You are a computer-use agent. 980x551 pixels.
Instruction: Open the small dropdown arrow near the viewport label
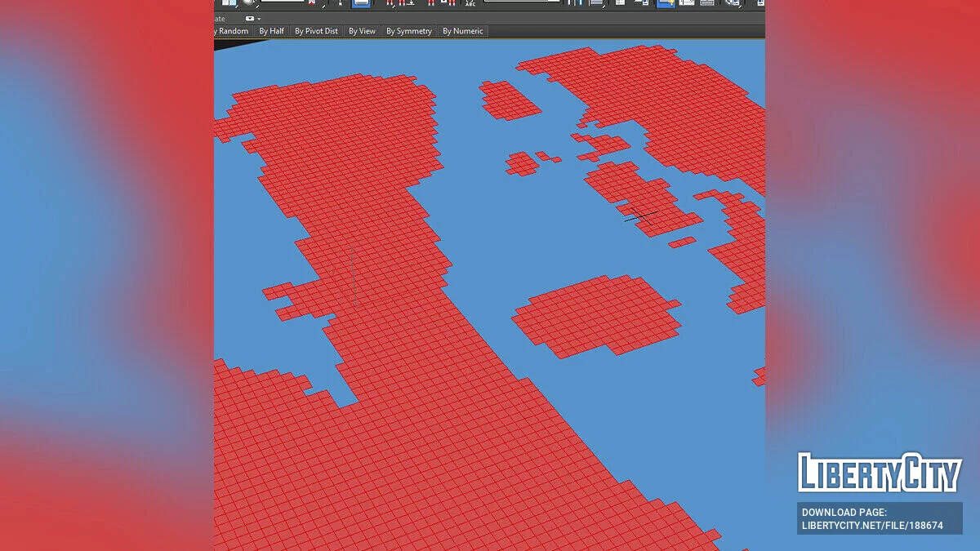tap(259, 18)
